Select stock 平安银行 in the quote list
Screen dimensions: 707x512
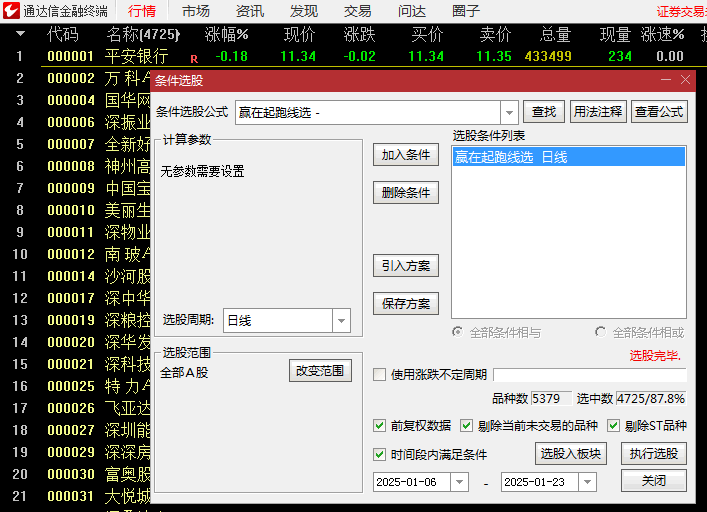point(136,56)
